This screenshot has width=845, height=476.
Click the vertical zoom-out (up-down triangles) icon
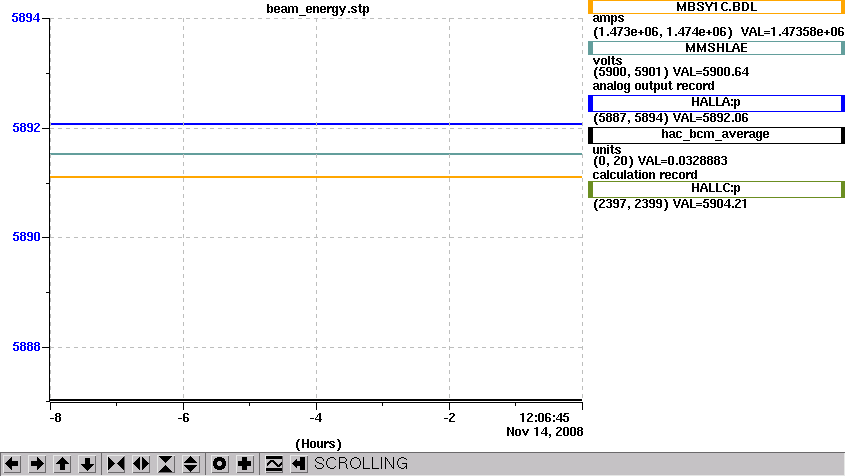[191, 464]
